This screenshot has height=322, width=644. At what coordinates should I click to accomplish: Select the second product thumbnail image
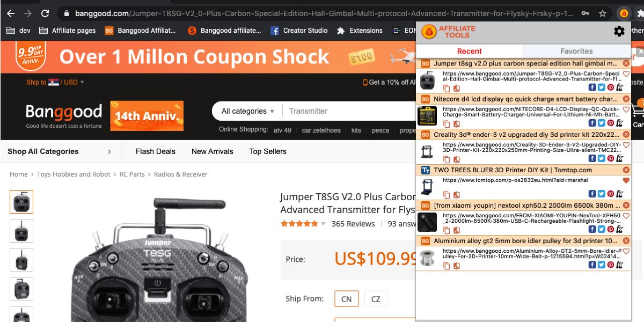coord(21,231)
